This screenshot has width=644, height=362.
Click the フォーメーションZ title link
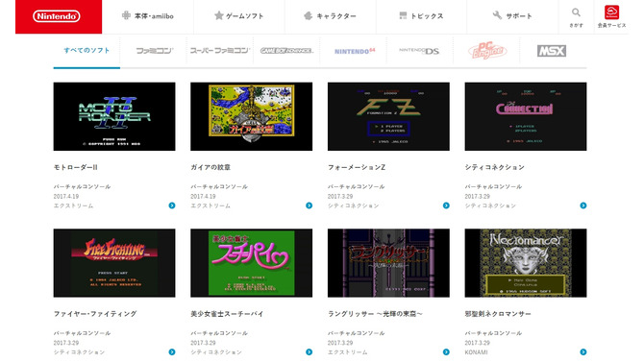click(357, 167)
